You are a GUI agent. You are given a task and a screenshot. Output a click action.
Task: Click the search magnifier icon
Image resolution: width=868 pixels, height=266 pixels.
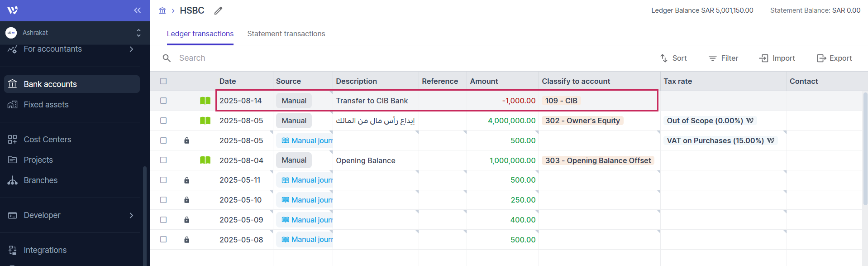tap(167, 58)
